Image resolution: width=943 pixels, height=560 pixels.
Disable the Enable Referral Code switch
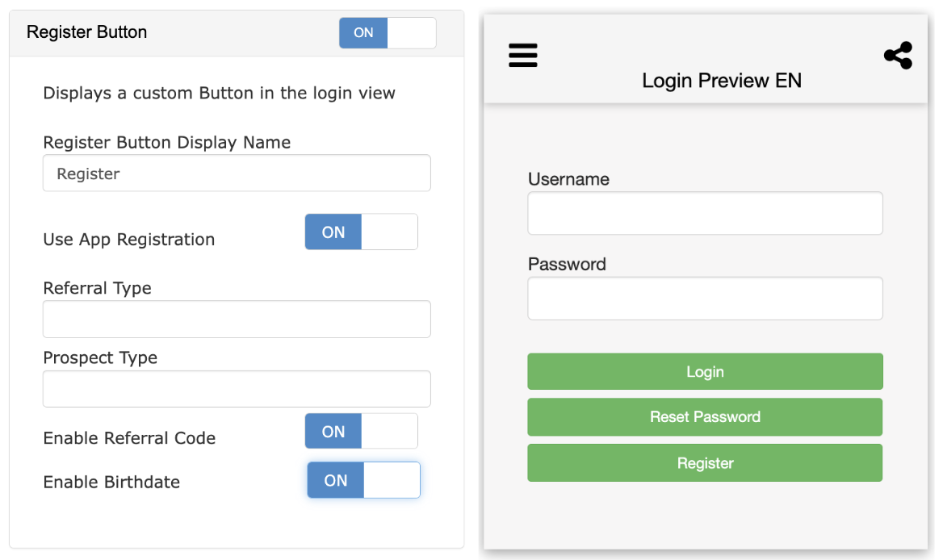[361, 432]
